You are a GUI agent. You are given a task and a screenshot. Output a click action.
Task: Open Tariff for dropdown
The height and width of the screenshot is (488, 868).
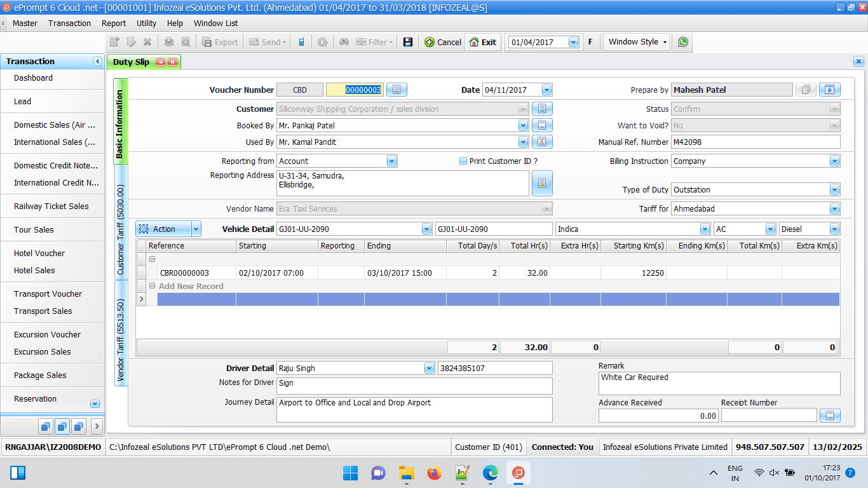(834, 208)
